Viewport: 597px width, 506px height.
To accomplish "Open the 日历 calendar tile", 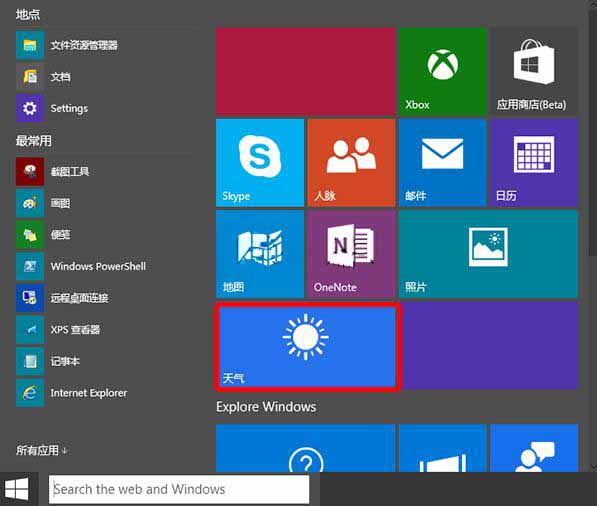I will tap(534, 163).
